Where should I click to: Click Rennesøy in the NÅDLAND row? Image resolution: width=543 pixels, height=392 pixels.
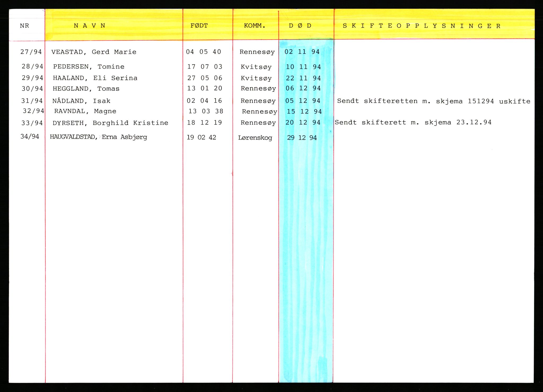tap(258, 101)
